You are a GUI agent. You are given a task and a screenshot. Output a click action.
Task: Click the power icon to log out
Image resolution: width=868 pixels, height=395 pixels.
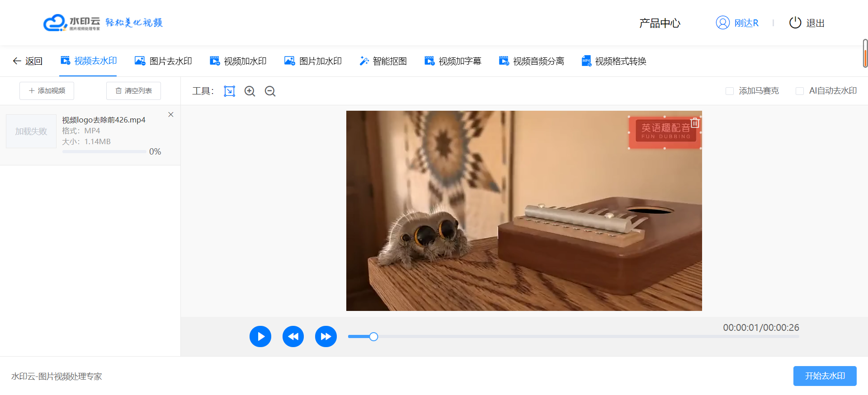click(x=795, y=23)
